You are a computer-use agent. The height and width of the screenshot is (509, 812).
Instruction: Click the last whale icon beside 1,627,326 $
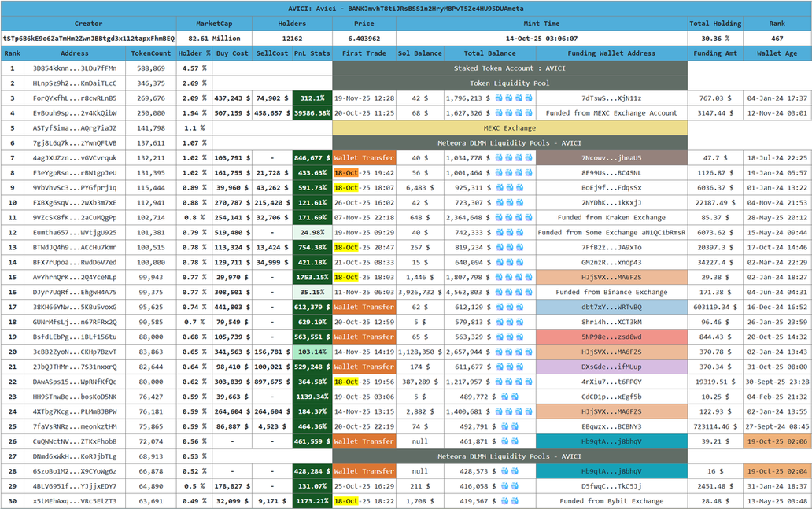pos(530,113)
